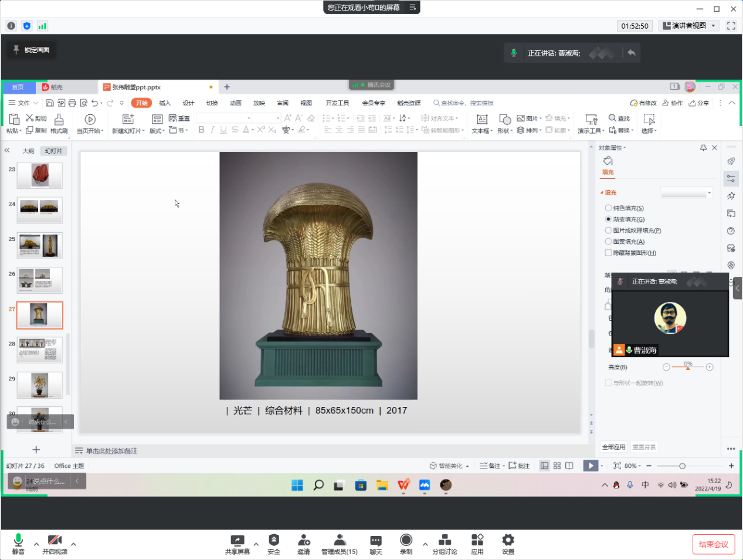Open the chat icon in meeting toolbar
The width and height of the screenshot is (743, 560).
click(x=376, y=540)
